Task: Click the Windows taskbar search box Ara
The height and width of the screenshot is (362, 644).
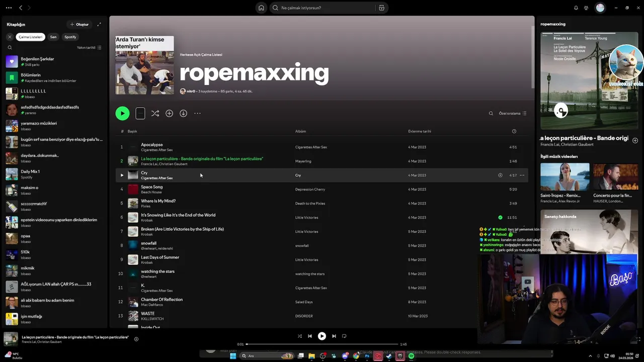Action: pyautogui.click(x=267, y=356)
